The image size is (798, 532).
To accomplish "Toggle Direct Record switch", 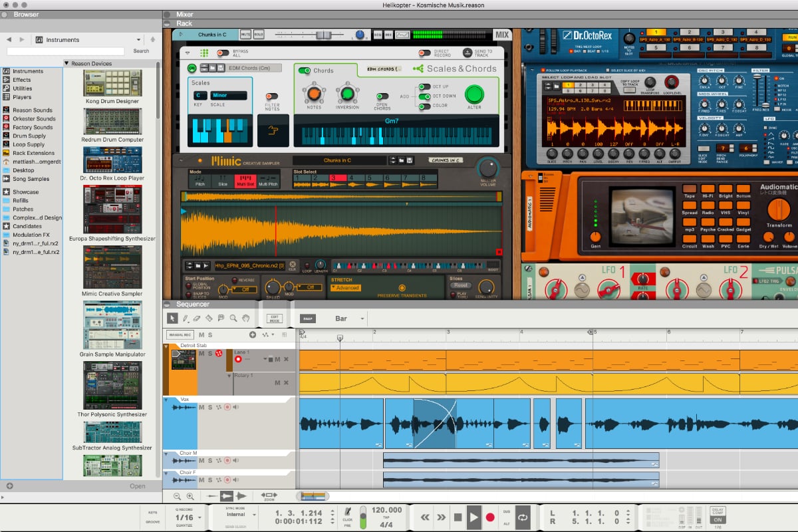I will click(x=424, y=53).
